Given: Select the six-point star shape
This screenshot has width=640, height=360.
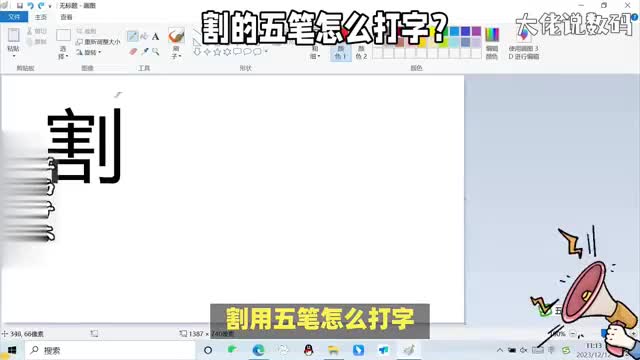Looking at the screenshot, I should pos(227,52).
